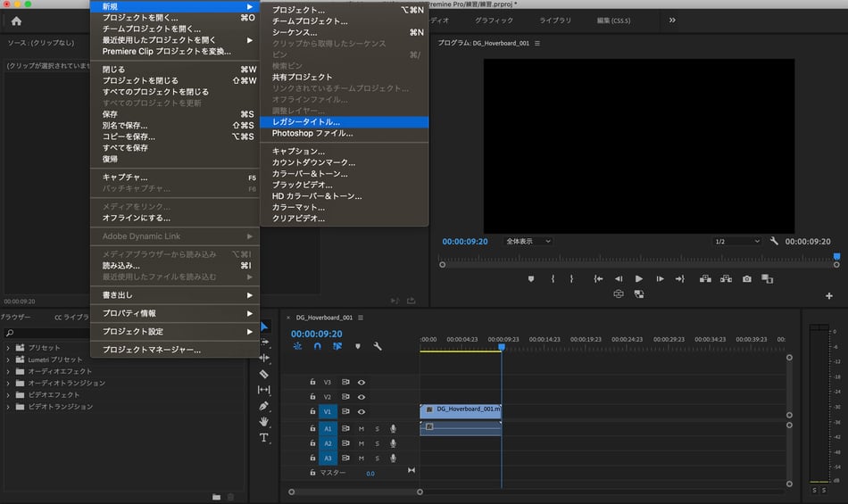The image size is (848, 504).
Task: Click the Add Marker icon in Program monitor
Action: pos(530,278)
